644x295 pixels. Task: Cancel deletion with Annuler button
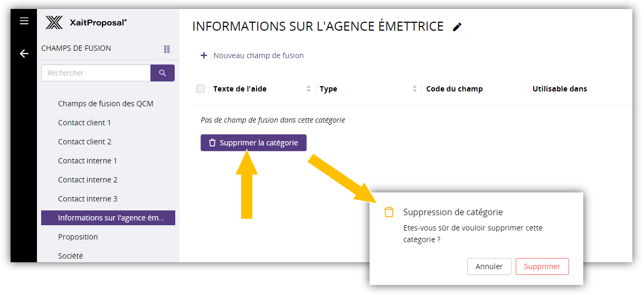pos(489,266)
